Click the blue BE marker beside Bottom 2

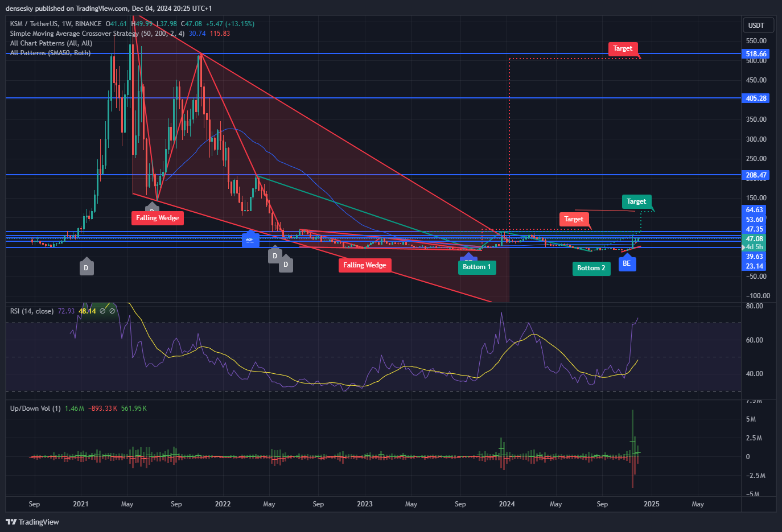tap(627, 263)
